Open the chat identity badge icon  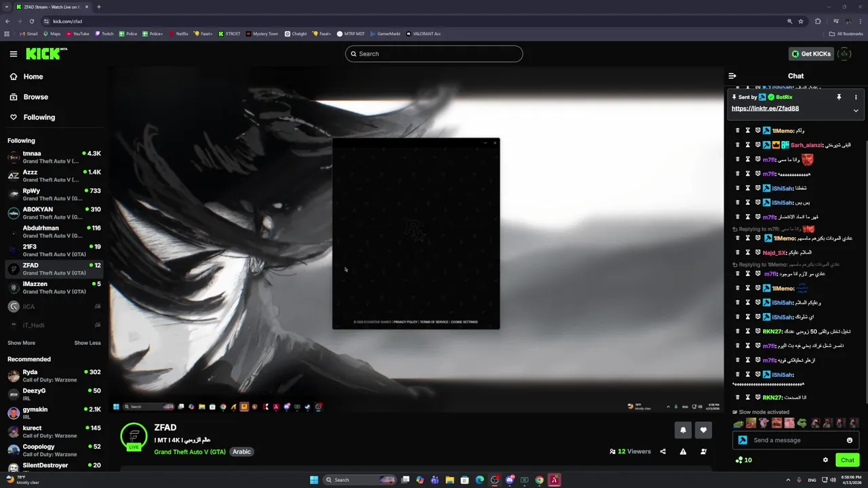coord(743,440)
